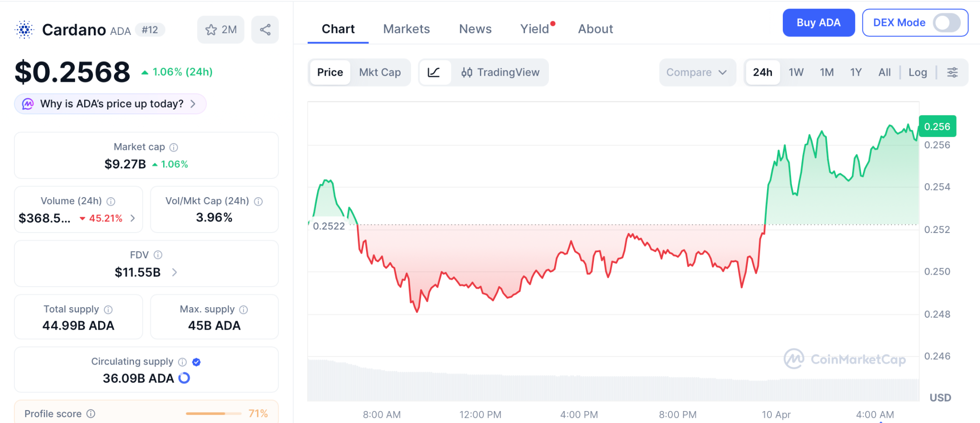Click the Circulating supply verified badge

tap(196, 362)
